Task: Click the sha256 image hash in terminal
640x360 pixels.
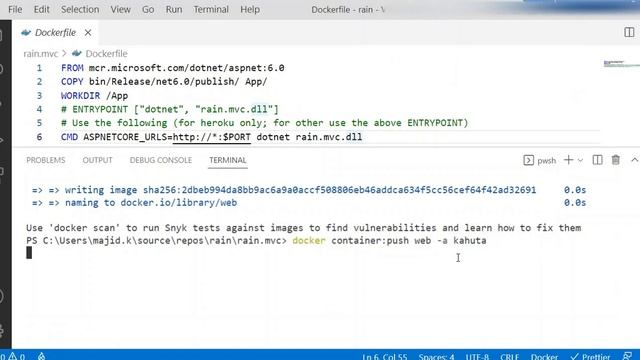Action: tap(339, 190)
